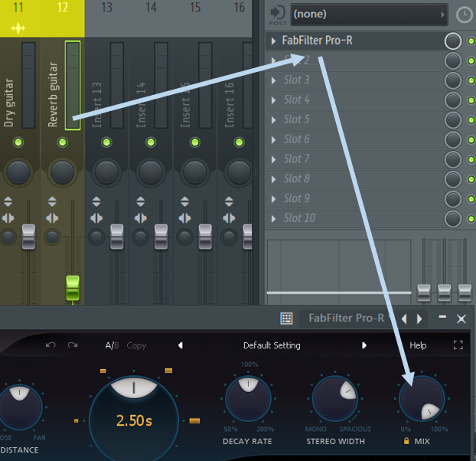Viewport: 476px width, 461px height.
Task: Mute the Insert 13 mixer track
Action: 106,142
